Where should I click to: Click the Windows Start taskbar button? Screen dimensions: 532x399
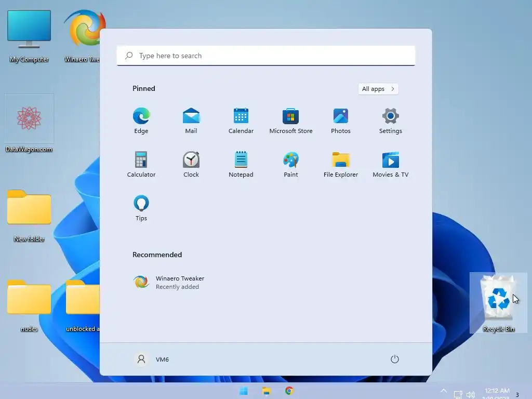click(244, 391)
